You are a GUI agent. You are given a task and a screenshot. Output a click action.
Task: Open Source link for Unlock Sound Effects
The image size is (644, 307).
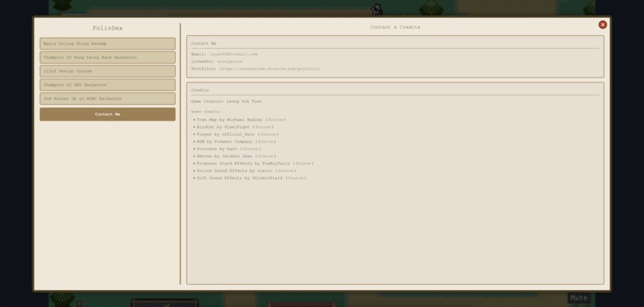point(285,170)
